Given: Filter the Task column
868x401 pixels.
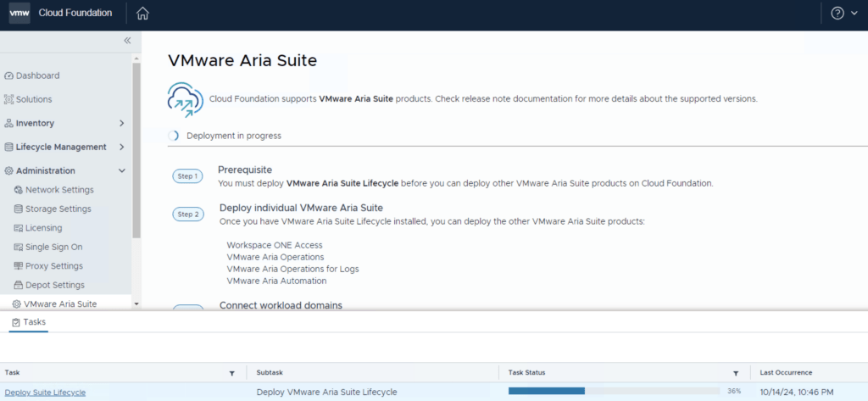Looking at the screenshot, I should (x=232, y=373).
